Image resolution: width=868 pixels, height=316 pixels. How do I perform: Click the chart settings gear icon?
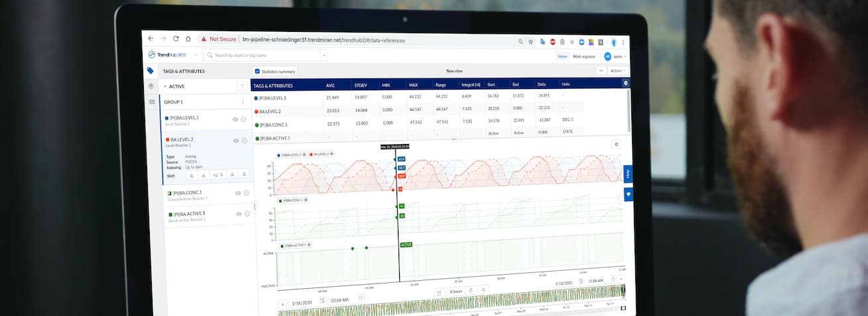click(x=615, y=144)
